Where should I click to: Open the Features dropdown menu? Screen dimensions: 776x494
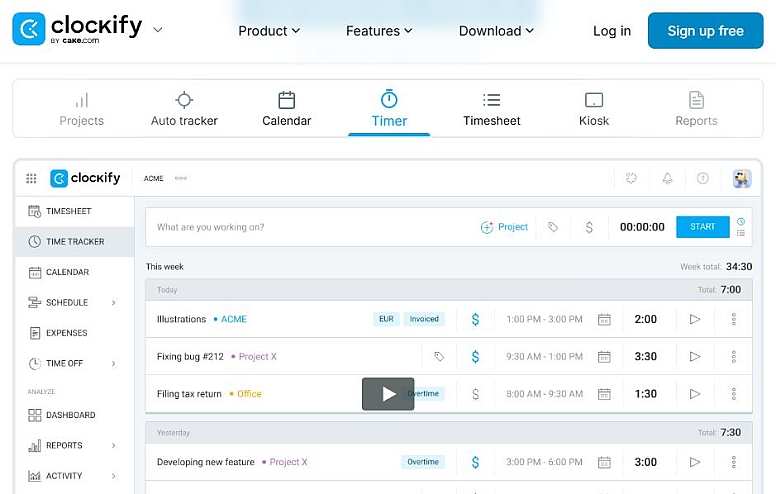click(379, 31)
